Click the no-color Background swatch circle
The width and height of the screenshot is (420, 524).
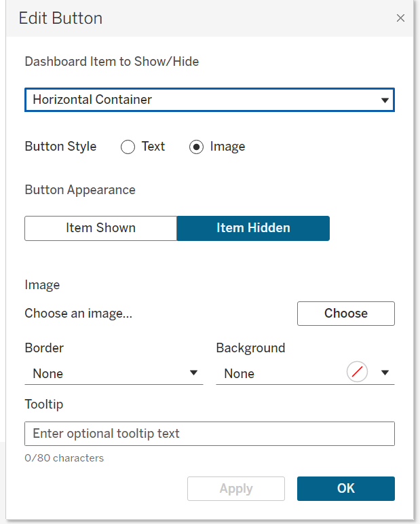[x=357, y=371]
